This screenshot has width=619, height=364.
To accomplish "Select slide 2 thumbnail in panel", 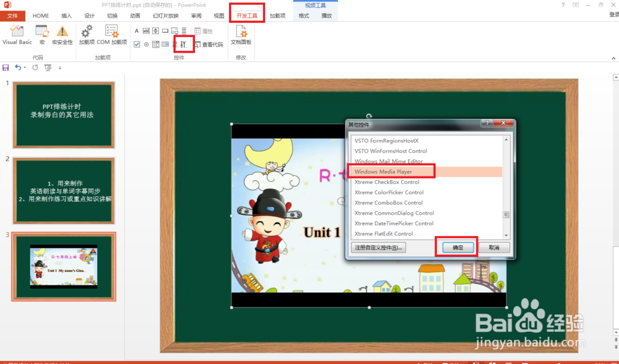I will click(64, 191).
